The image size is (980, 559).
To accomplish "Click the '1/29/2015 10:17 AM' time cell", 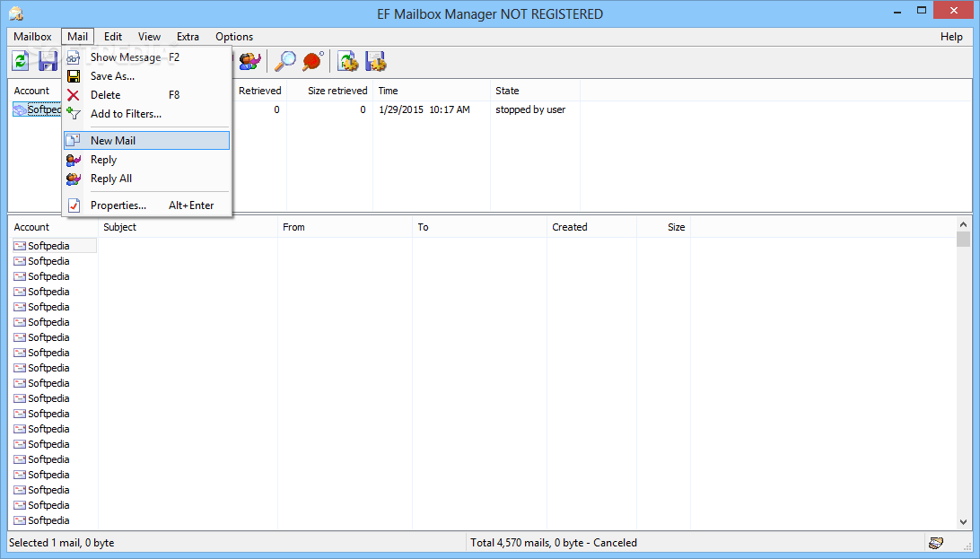I will pos(424,110).
